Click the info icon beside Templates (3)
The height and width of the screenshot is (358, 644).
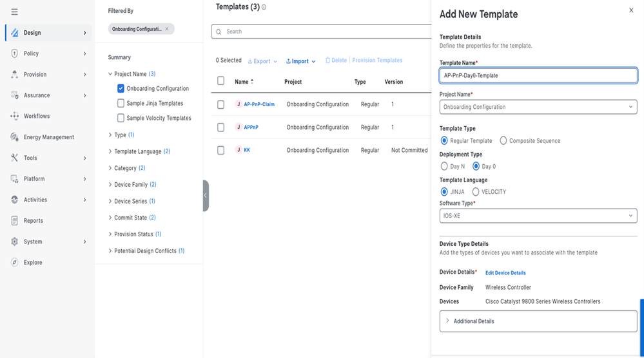click(264, 7)
